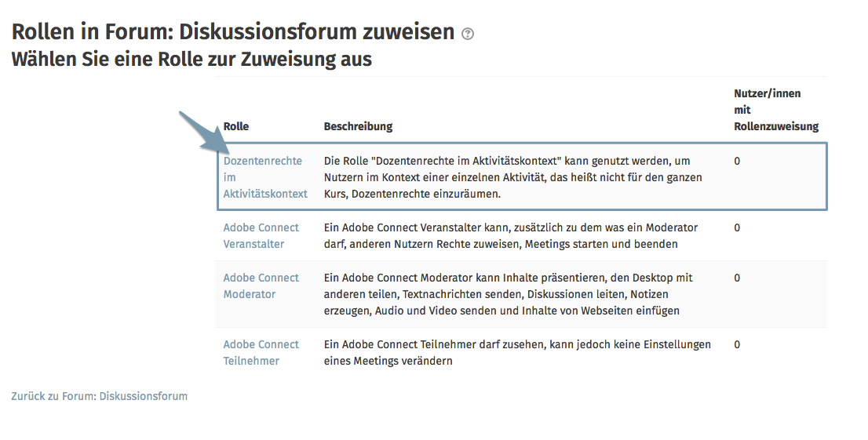Select the Adobe Connect Veranstalter role
Image resolution: width=868 pixels, height=440 pixels.
[x=261, y=236]
